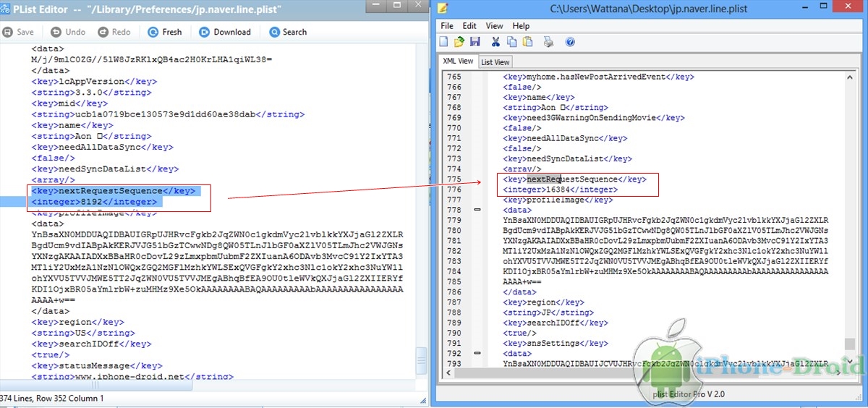Image resolution: width=868 pixels, height=408 pixels.
Task: Open the File menu
Action: (x=447, y=26)
